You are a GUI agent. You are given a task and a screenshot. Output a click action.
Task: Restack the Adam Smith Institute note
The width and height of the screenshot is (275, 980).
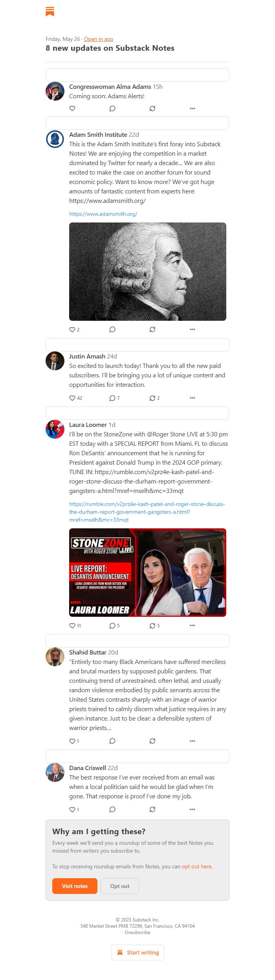[x=152, y=329]
